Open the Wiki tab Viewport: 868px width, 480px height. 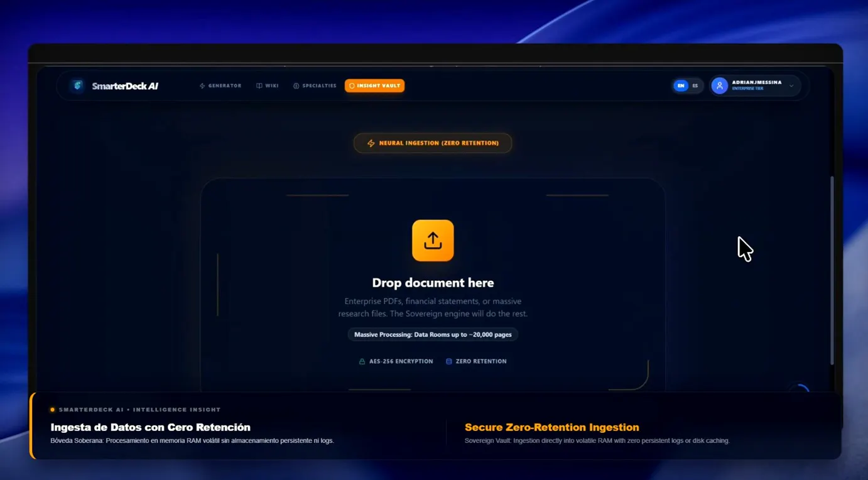(268, 85)
